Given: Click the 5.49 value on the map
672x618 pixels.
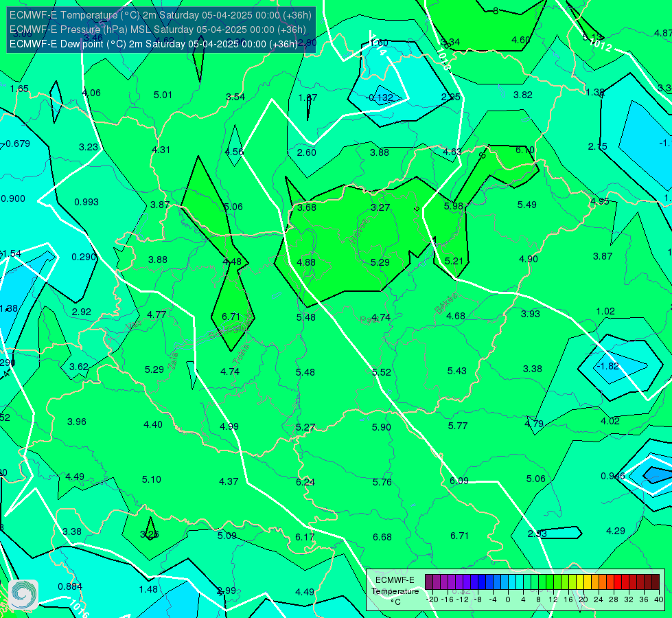Looking at the screenshot, I should coord(526,205).
